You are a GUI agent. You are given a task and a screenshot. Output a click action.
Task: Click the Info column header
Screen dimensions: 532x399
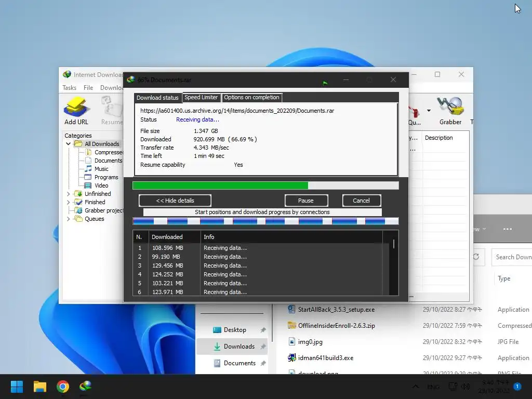click(291, 237)
